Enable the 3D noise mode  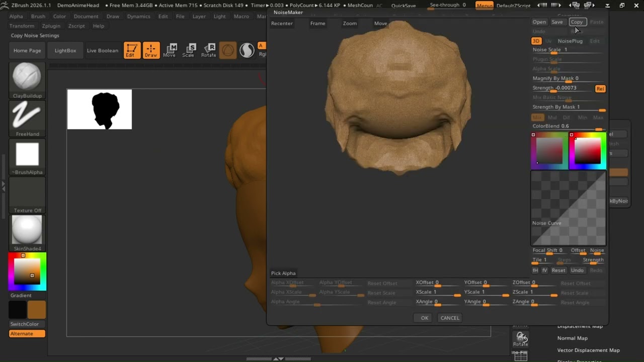click(x=536, y=41)
